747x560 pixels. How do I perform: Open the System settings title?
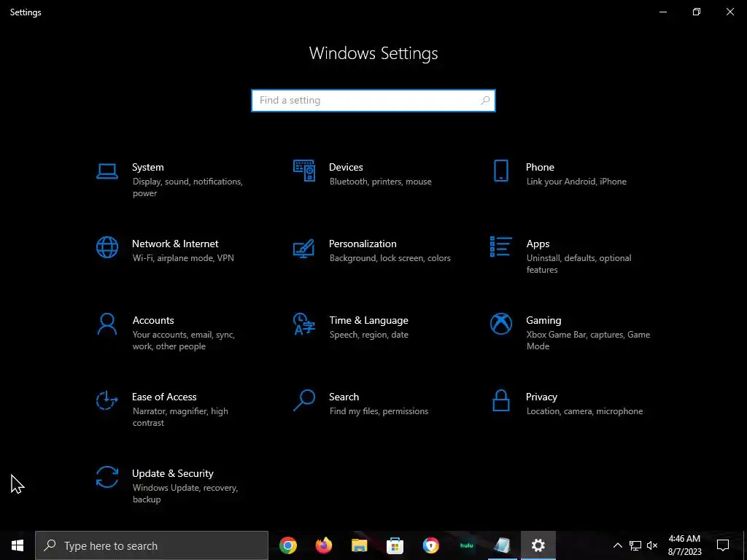147,167
